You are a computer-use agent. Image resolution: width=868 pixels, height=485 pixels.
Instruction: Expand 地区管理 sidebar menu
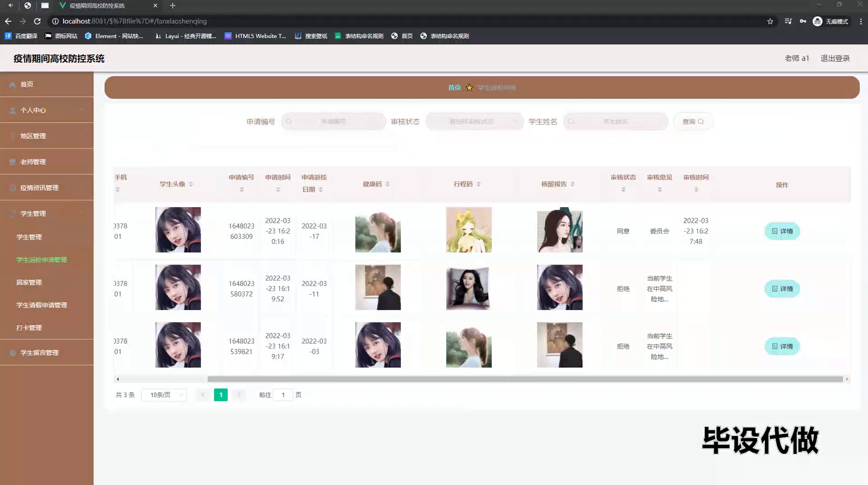click(x=47, y=136)
